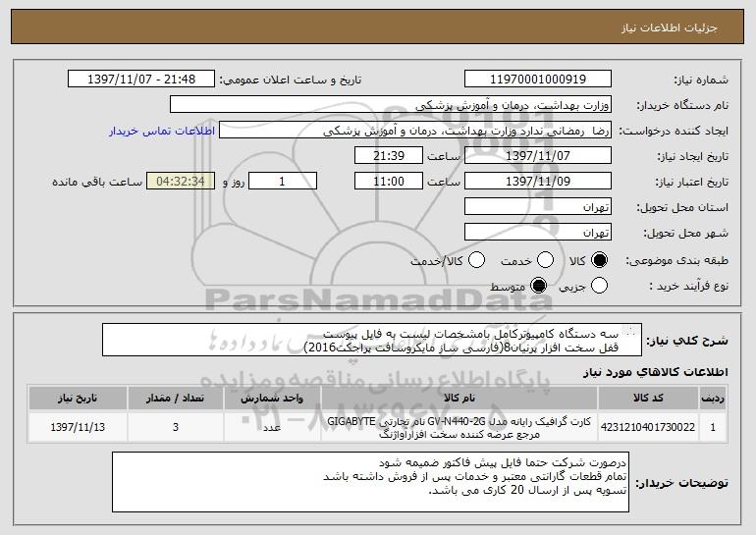Click the request creator field رضا رمضانی
The image size is (756, 535).
[x=415, y=131]
